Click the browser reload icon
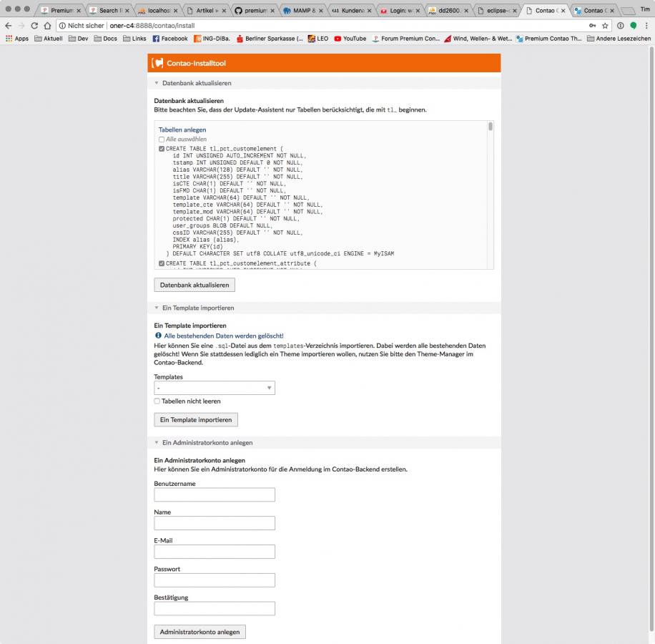Image resolution: width=655 pixels, height=644 pixels. tap(34, 25)
